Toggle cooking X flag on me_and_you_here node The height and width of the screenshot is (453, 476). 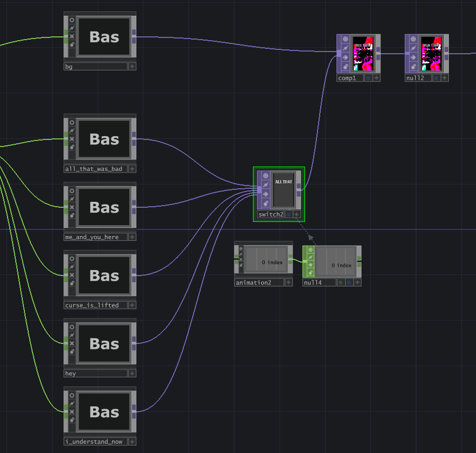pyautogui.click(x=72, y=207)
